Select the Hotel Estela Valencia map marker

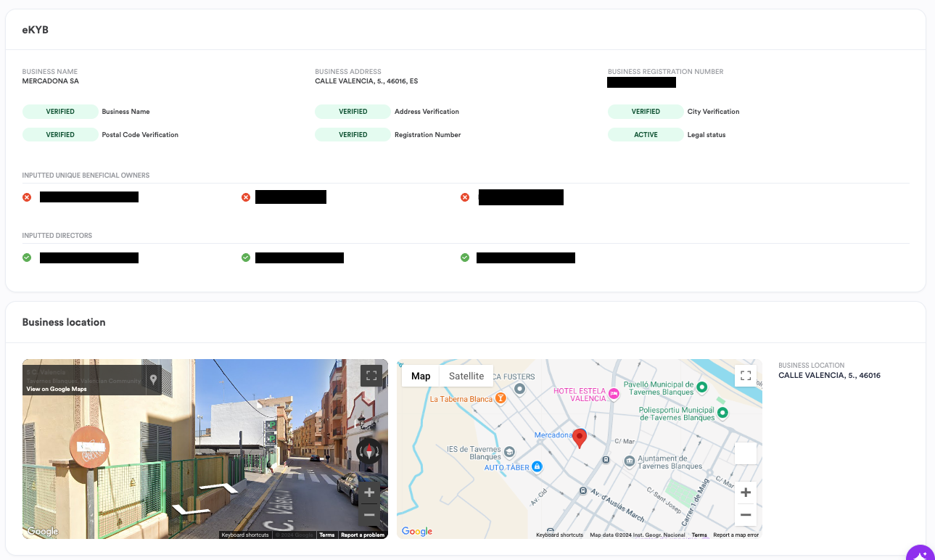[614, 394]
